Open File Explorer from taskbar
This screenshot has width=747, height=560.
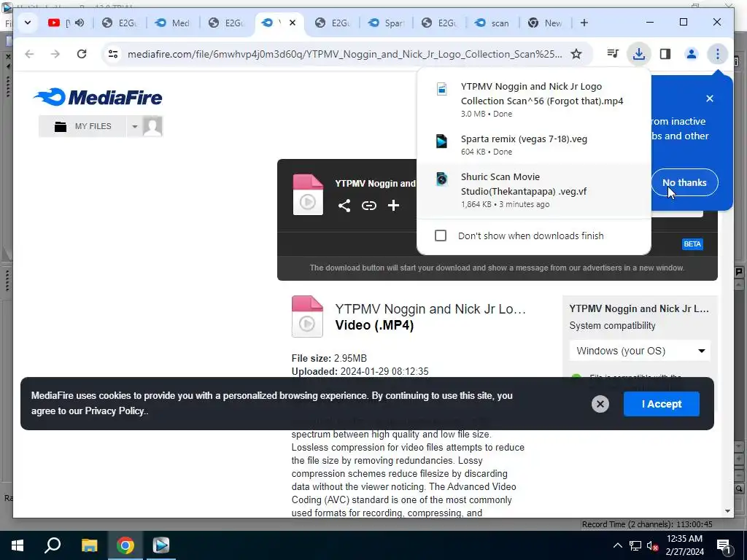click(x=89, y=545)
